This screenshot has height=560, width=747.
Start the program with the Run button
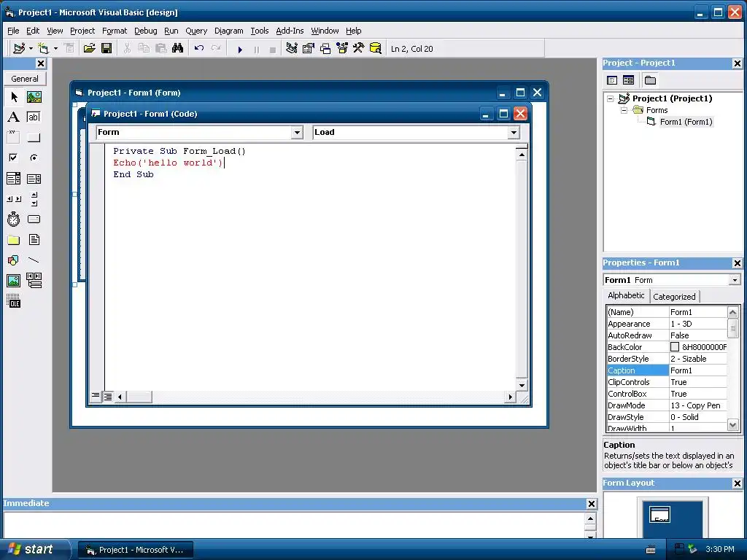pyautogui.click(x=240, y=49)
